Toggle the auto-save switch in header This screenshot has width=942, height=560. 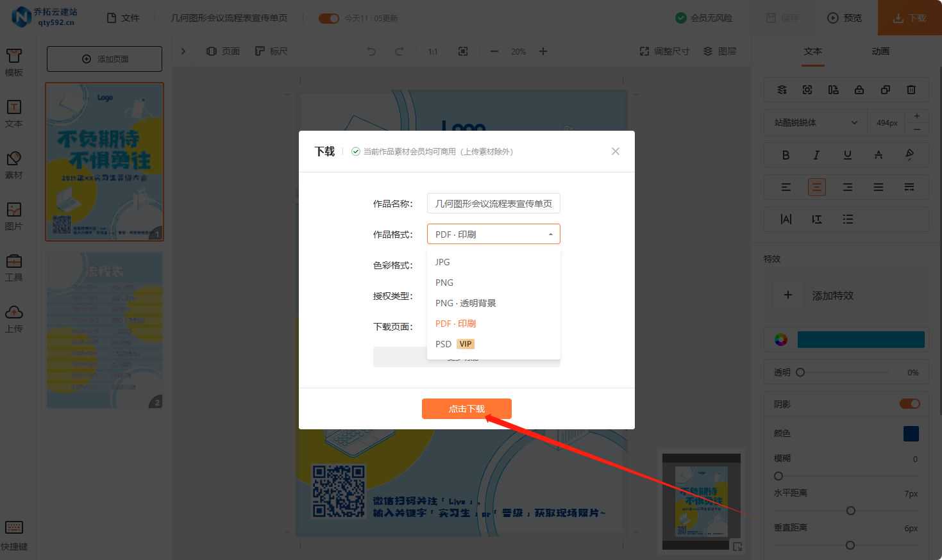[328, 18]
